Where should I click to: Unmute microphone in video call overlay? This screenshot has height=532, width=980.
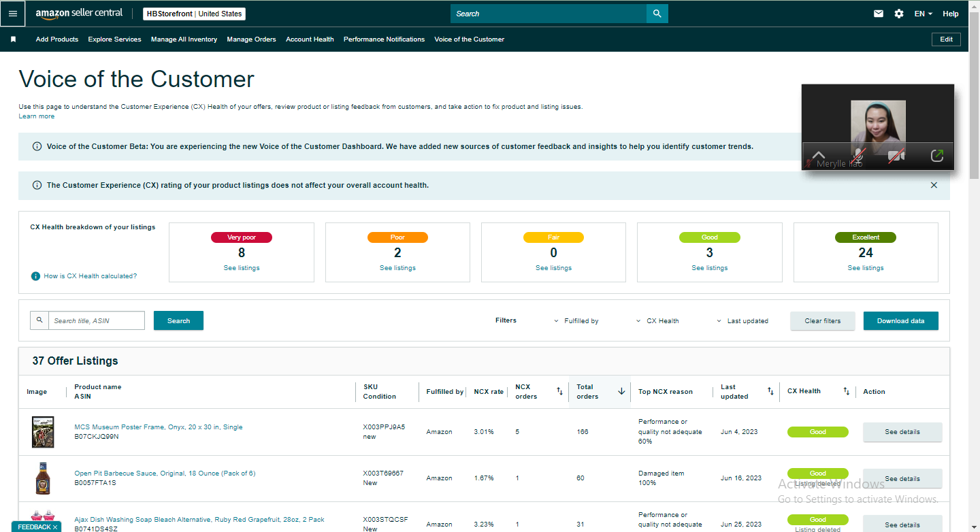[x=859, y=156]
